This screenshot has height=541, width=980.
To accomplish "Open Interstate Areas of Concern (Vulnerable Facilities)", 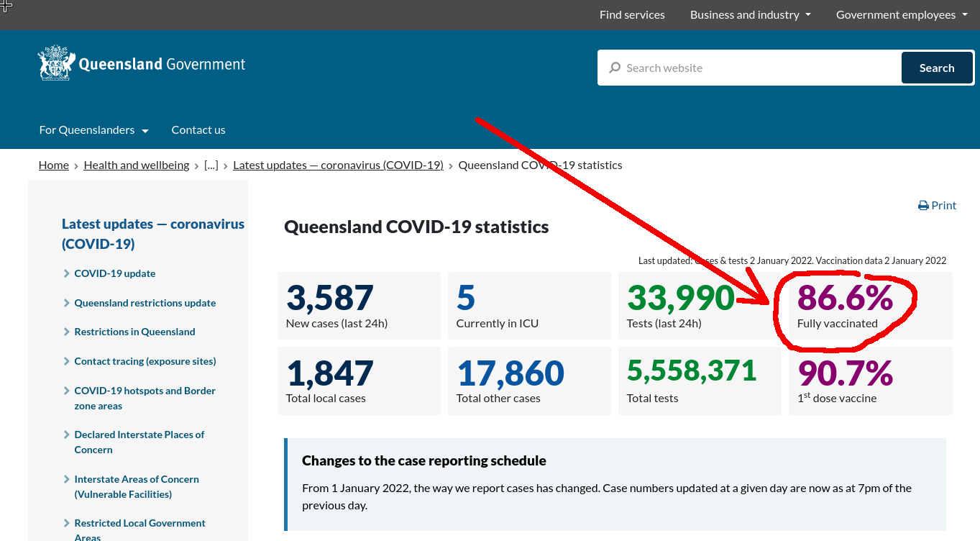I will click(137, 486).
